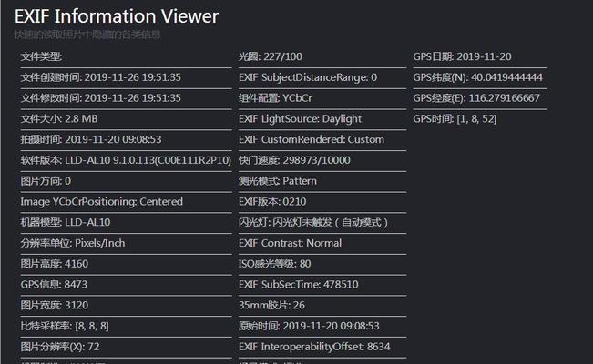
Task: Click the 软件版本 LLD-AL10 9.1.0.113 entry
Action: (126, 160)
